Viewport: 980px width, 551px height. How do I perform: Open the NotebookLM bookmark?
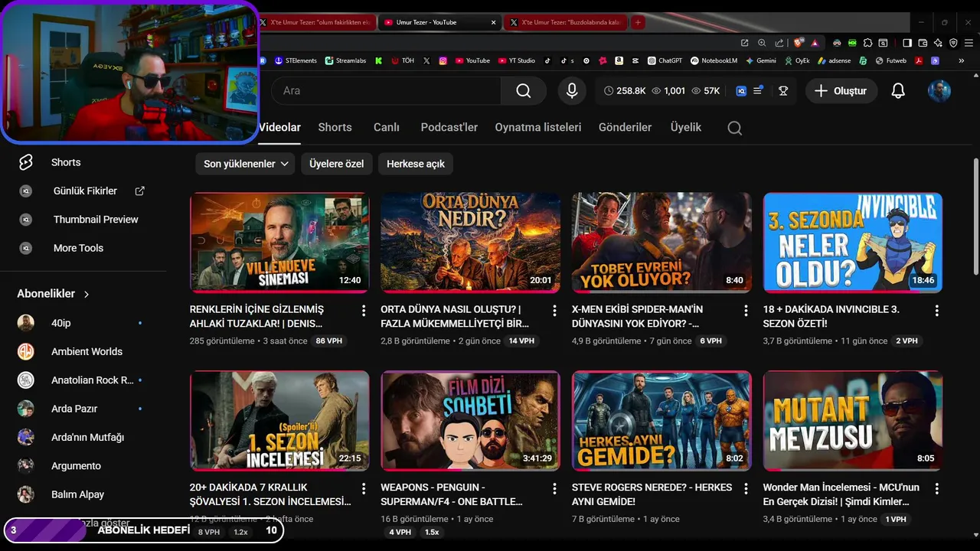tap(714, 60)
